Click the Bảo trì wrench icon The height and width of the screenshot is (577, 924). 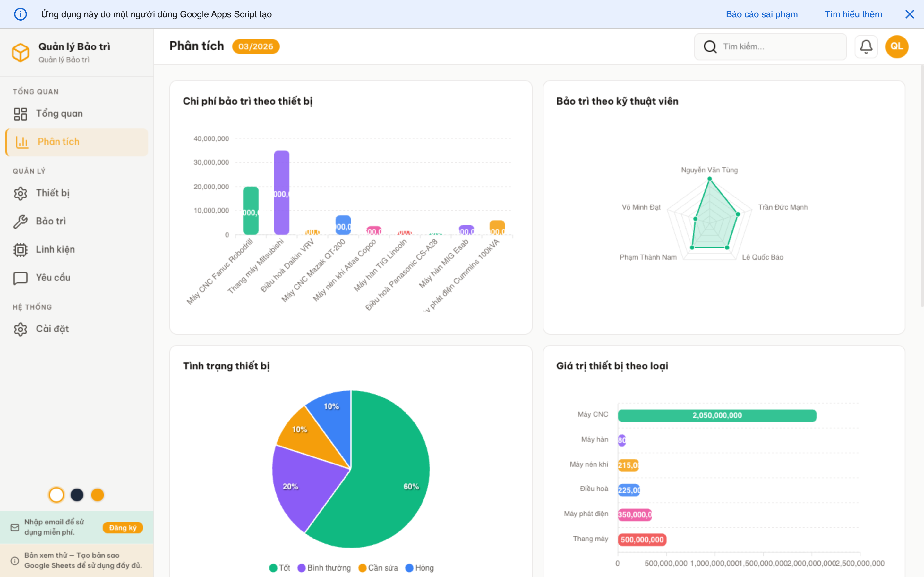(x=21, y=221)
